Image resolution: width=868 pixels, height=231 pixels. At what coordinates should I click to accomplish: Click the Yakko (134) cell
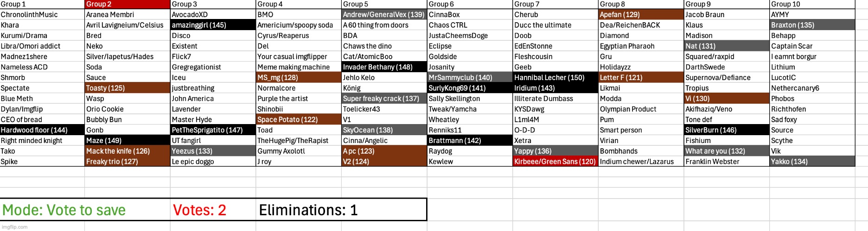coord(811,162)
